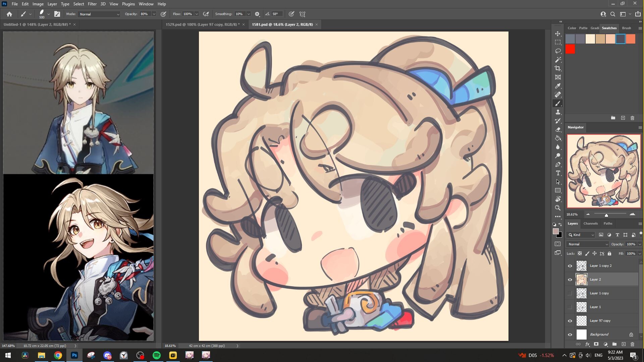Open Spotify from the taskbar

(x=157, y=355)
